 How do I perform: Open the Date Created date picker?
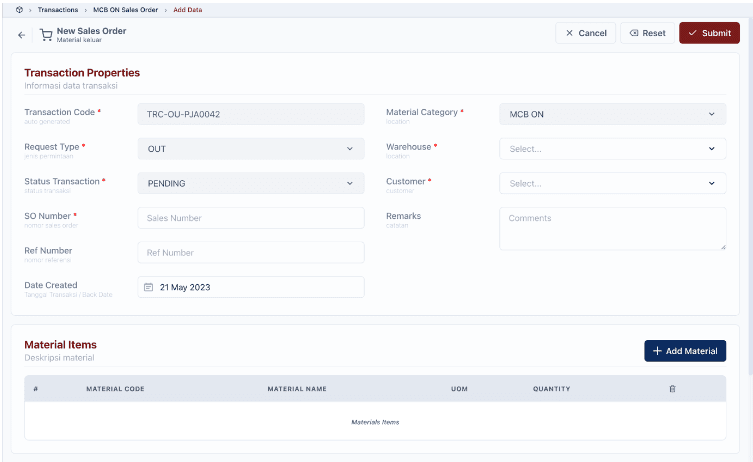[x=251, y=287]
